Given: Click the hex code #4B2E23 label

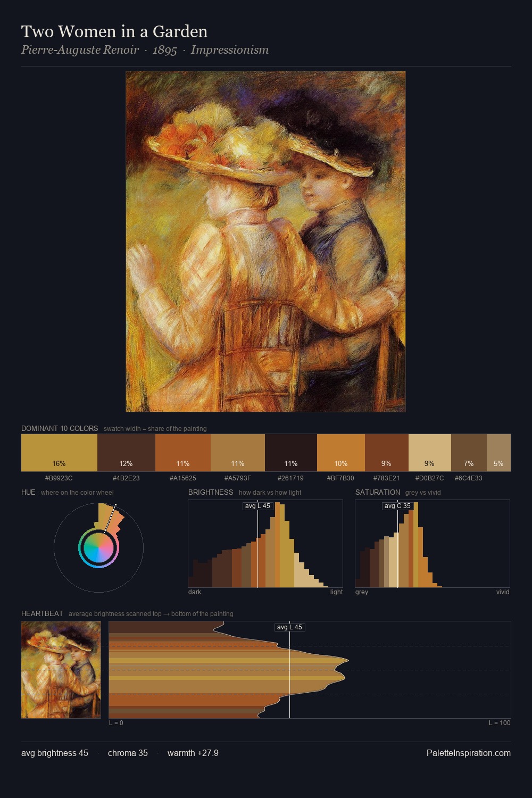Looking at the screenshot, I should tap(126, 478).
